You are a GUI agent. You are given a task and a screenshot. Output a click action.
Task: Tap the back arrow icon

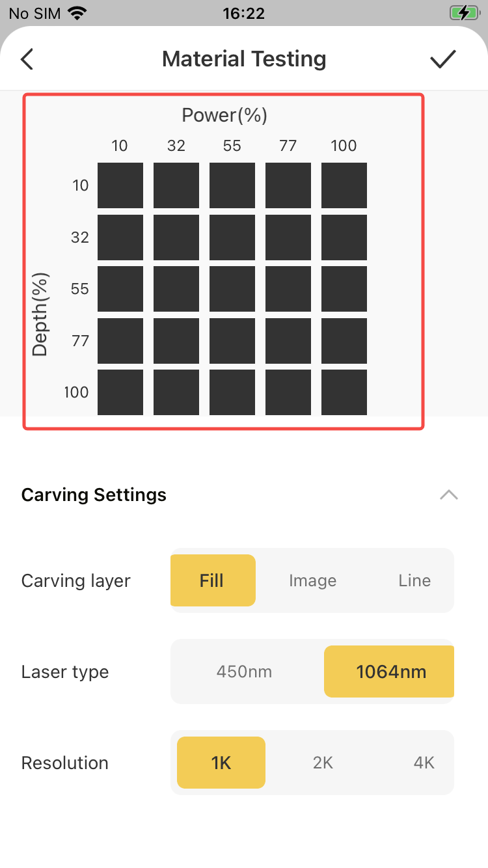(x=27, y=59)
